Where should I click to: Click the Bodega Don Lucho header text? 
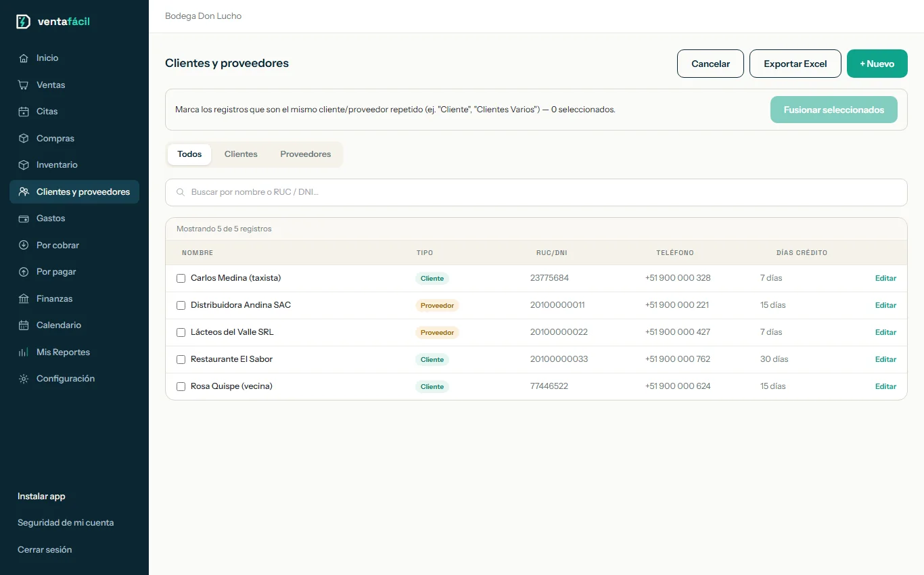click(203, 16)
